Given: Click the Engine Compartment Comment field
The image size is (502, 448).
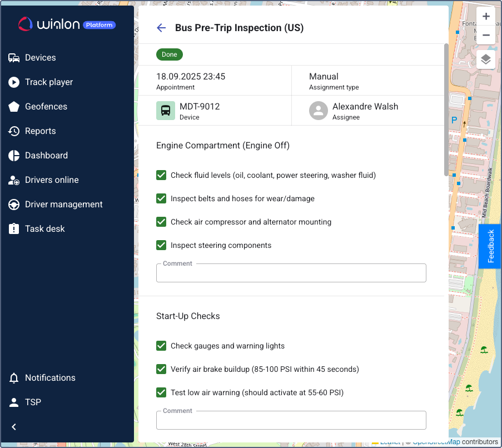Looking at the screenshot, I should tap(291, 273).
